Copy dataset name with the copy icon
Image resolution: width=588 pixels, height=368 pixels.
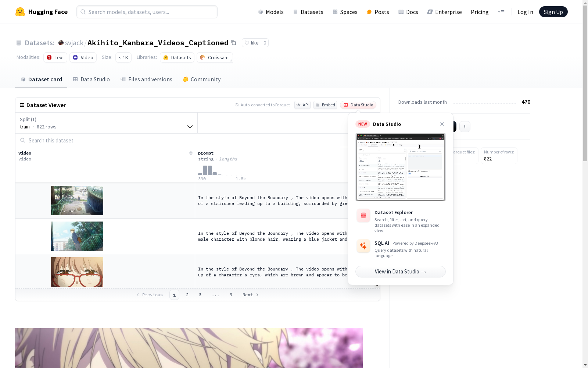pyautogui.click(x=233, y=43)
